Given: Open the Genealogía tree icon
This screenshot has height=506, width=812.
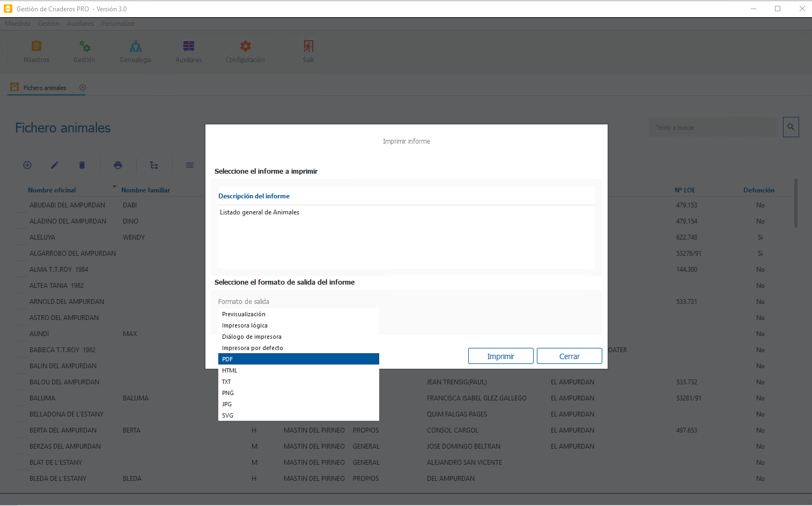Looking at the screenshot, I should click(x=136, y=47).
